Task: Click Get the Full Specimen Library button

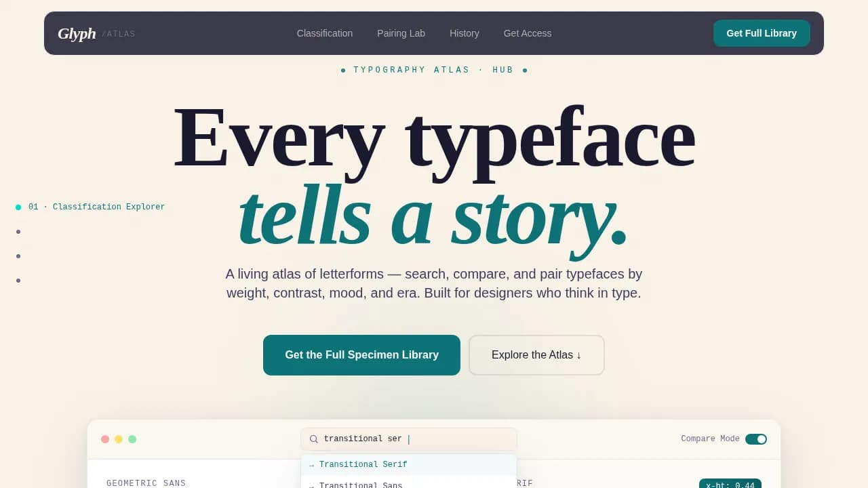Action: [361, 355]
